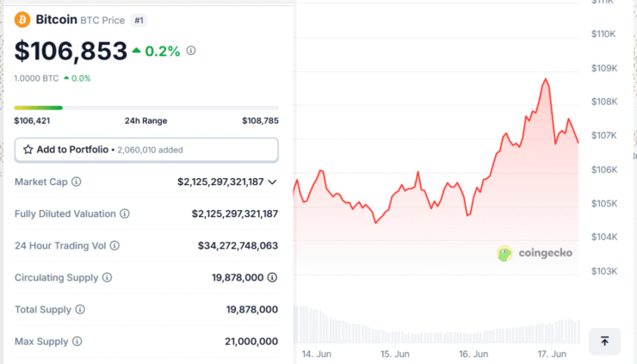Image resolution: width=637 pixels, height=364 pixels.
Task: Click the 16. Jun date on chart axis
Action: pos(473,354)
